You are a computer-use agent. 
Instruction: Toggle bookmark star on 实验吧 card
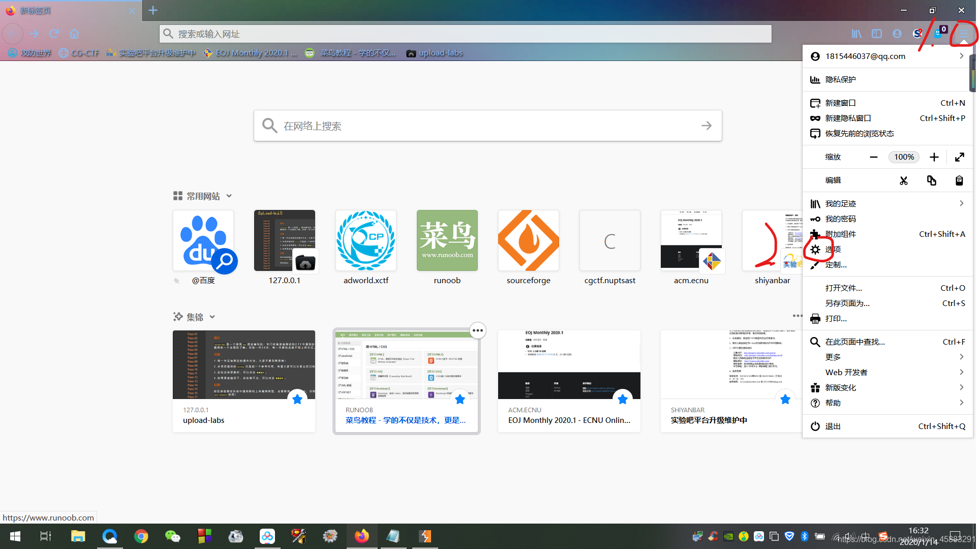pos(785,399)
